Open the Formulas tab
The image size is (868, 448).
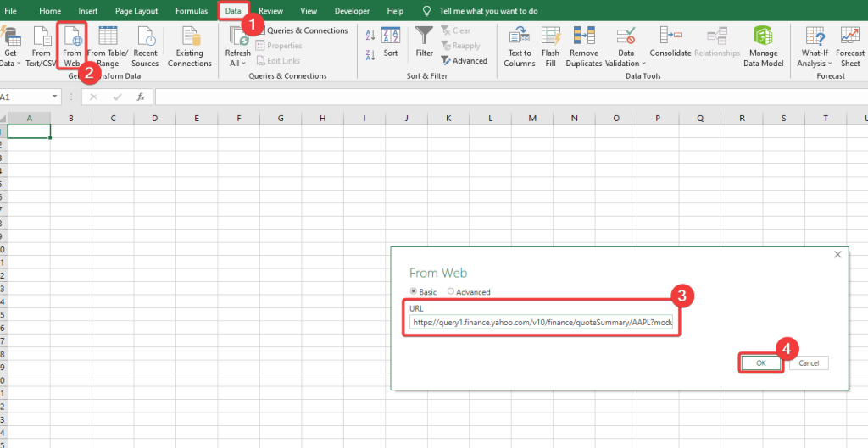pos(192,11)
